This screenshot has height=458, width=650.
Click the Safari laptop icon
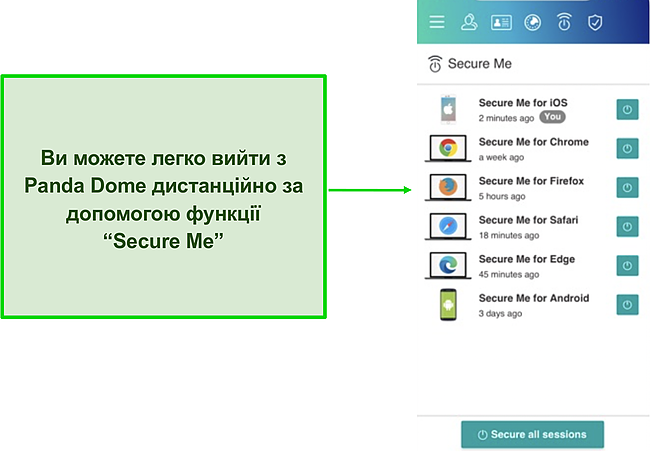click(448, 226)
